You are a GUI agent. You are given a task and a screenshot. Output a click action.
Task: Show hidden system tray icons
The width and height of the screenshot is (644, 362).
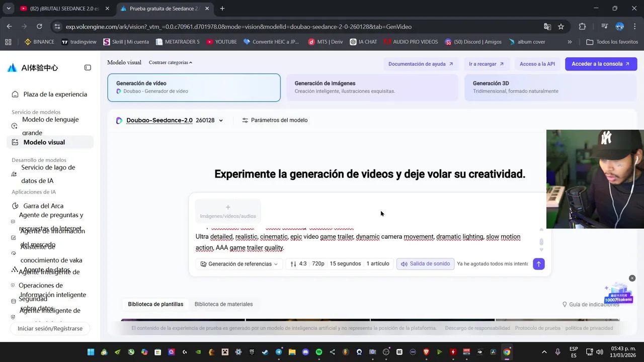(545, 352)
